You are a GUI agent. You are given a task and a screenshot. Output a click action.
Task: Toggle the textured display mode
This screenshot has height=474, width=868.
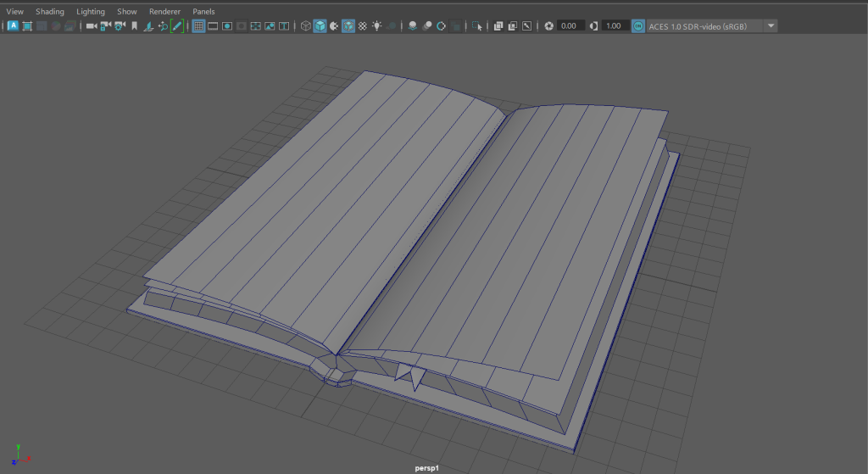(x=363, y=26)
